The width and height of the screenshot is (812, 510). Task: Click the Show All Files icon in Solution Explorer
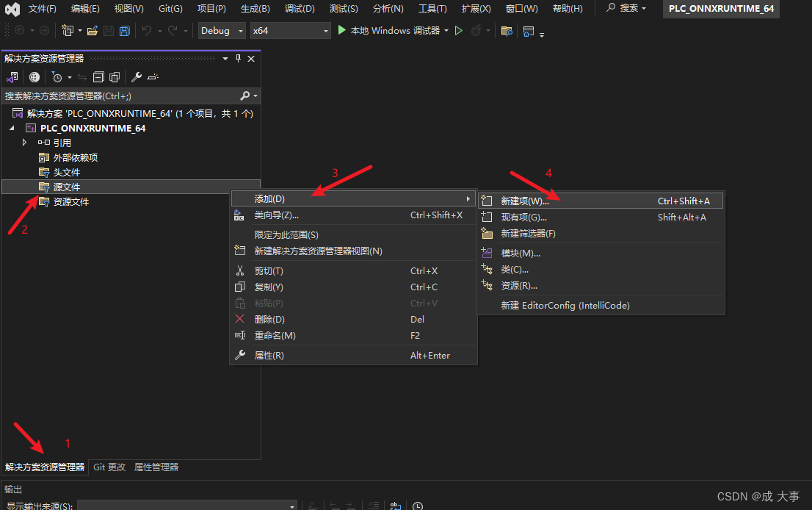115,77
